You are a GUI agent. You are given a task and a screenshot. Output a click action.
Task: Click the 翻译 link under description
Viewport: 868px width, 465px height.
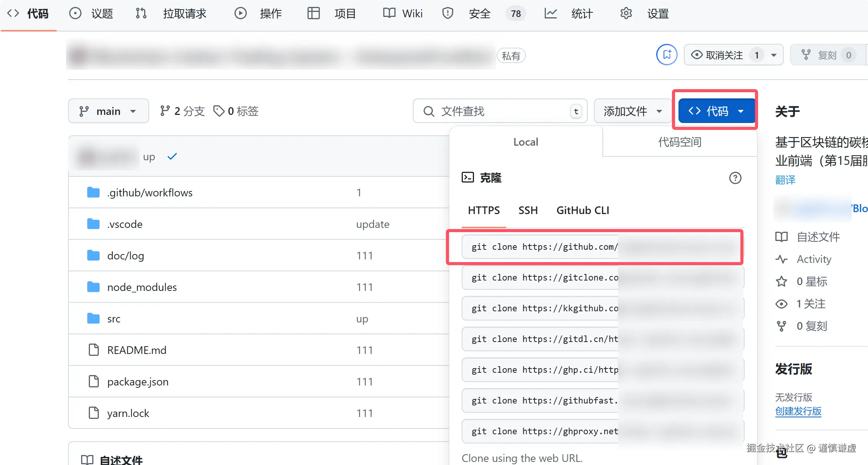point(785,180)
